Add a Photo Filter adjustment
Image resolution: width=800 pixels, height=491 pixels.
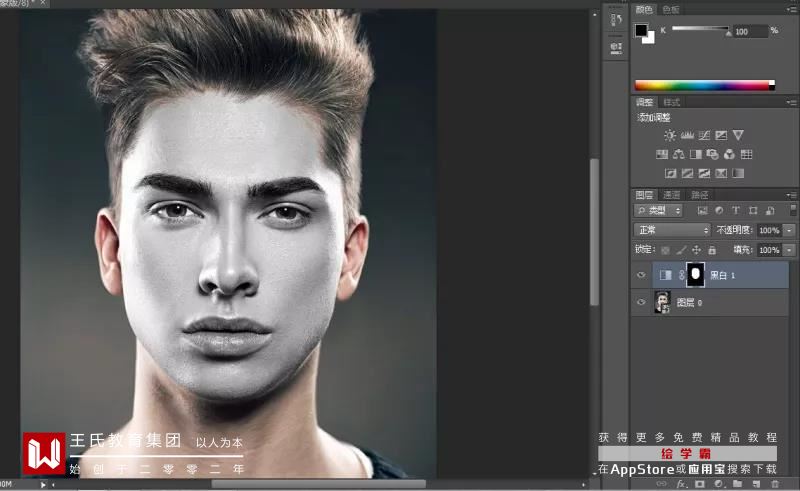(712, 154)
